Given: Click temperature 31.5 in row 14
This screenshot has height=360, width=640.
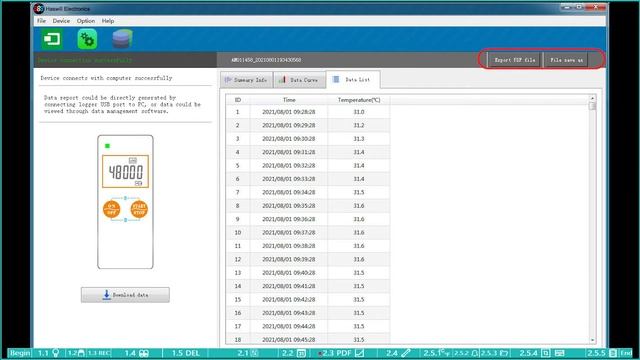Looking at the screenshot, I should [x=359, y=286].
